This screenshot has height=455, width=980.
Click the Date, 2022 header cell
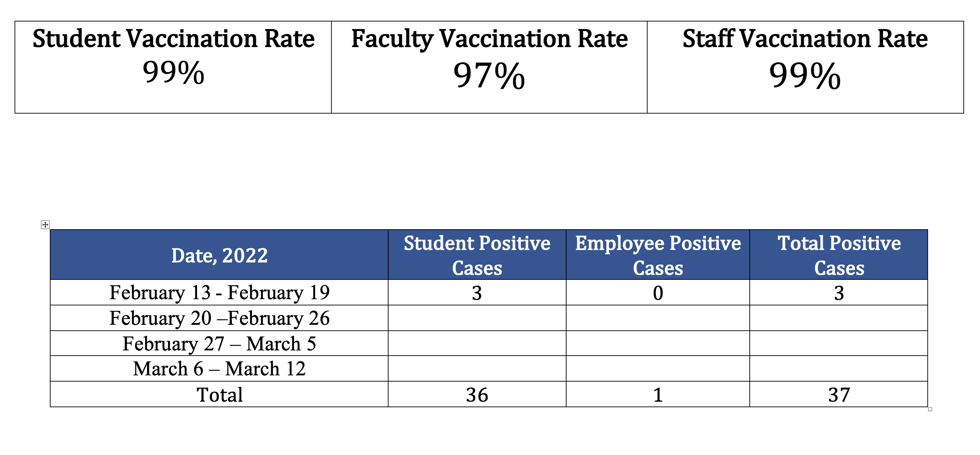point(220,255)
